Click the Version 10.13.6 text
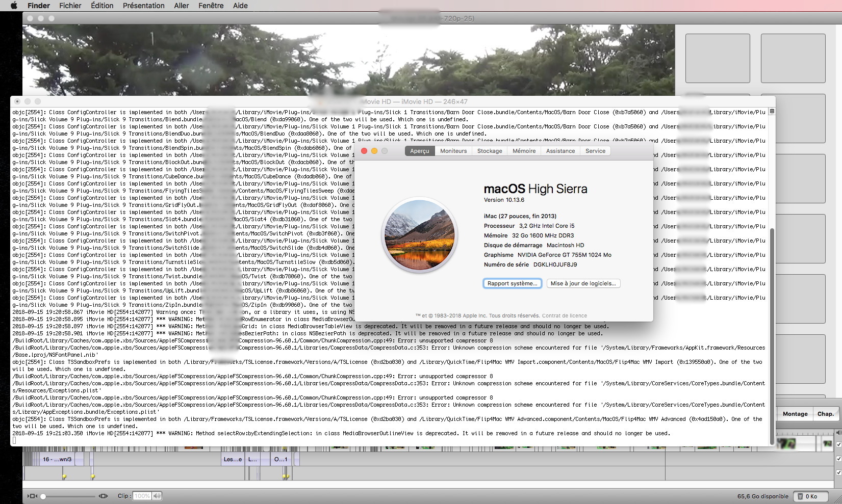Image resolution: width=842 pixels, height=504 pixels. [x=504, y=200]
